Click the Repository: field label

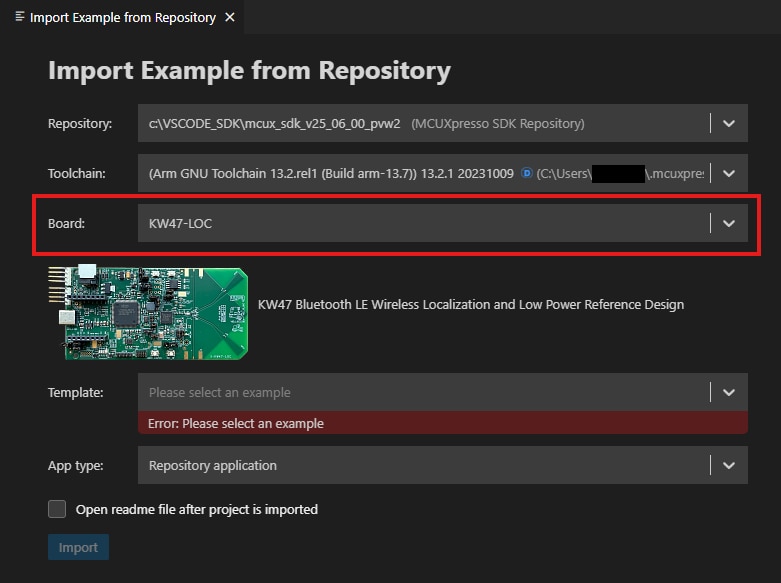[80, 124]
